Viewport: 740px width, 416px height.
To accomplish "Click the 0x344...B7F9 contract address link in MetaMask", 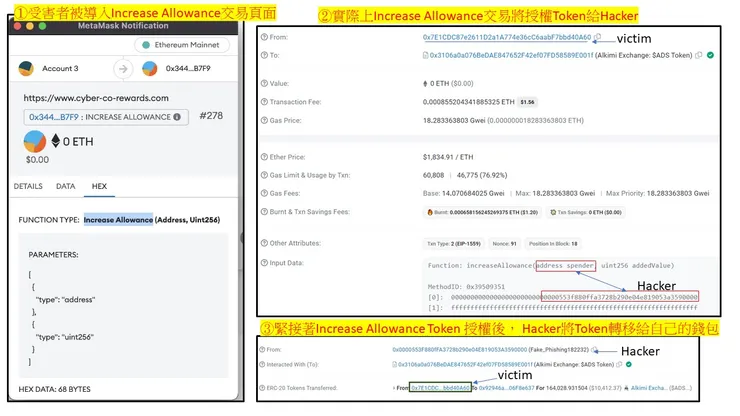I will 54,117.
